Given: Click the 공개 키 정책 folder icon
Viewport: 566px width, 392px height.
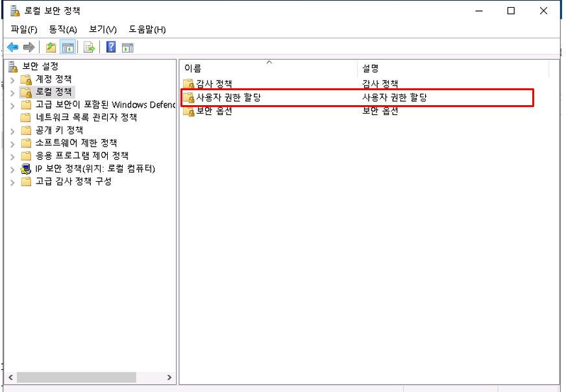Looking at the screenshot, I should 26,130.
